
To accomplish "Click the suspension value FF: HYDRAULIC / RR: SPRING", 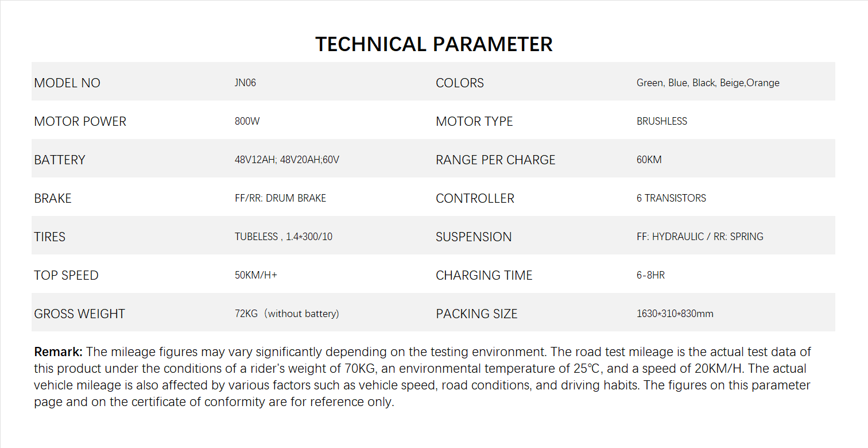I will 700,237.
